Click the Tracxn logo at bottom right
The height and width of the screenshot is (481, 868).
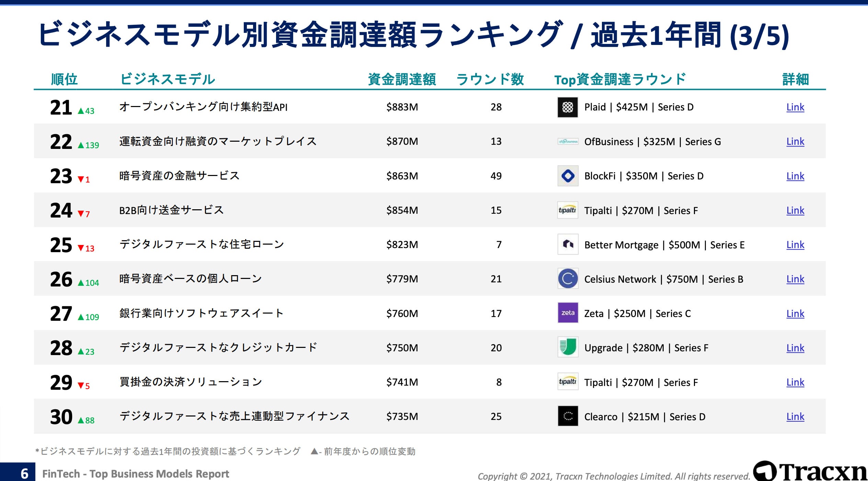click(x=810, y=471)
